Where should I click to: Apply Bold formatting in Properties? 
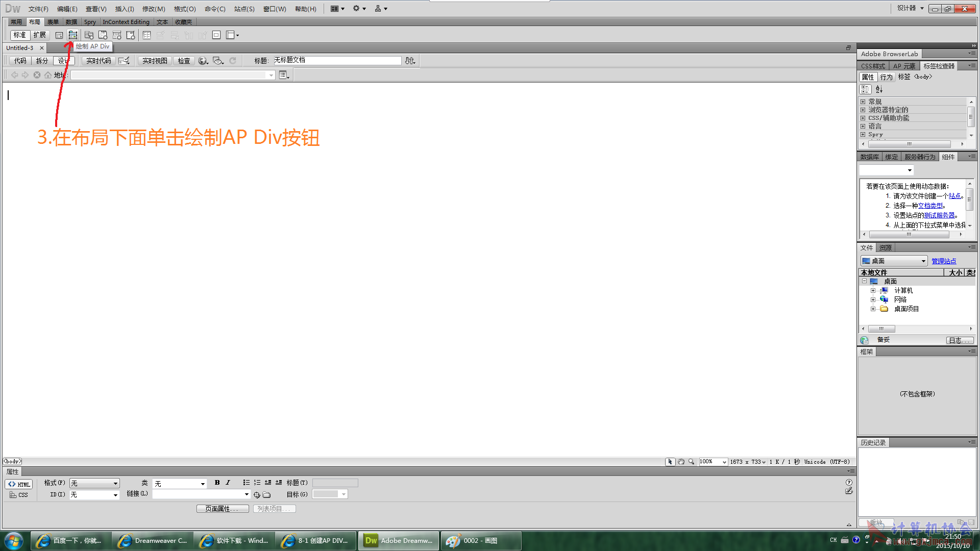click(217, 483)
